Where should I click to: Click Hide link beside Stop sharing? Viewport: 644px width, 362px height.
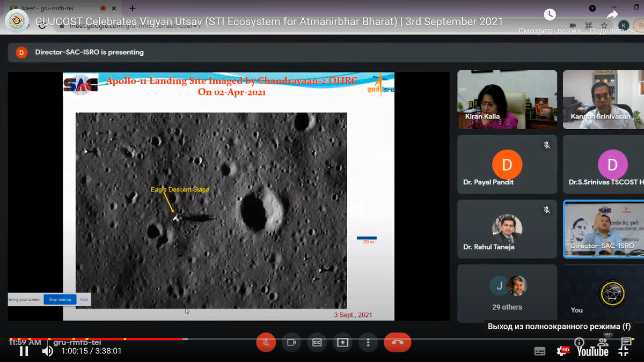click(84, 299)
